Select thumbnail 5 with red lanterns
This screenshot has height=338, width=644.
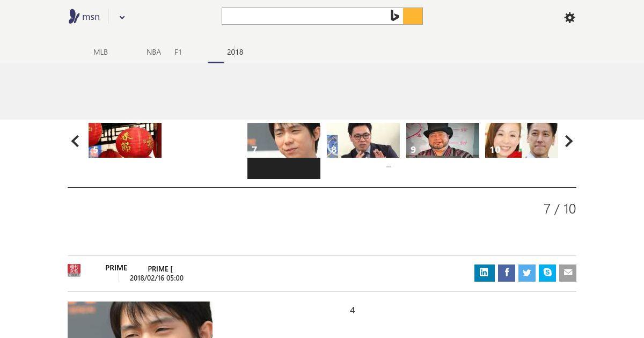pos(125,140)
